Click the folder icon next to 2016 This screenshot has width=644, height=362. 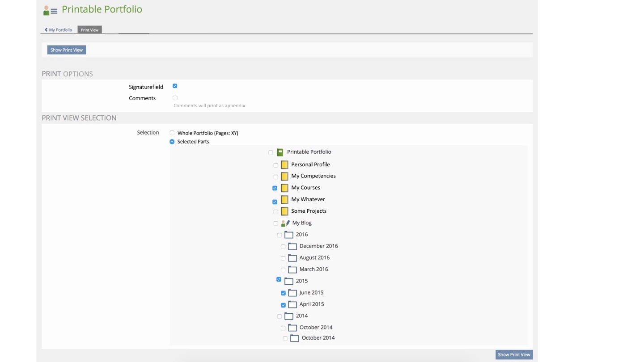[x=289, y=235]
